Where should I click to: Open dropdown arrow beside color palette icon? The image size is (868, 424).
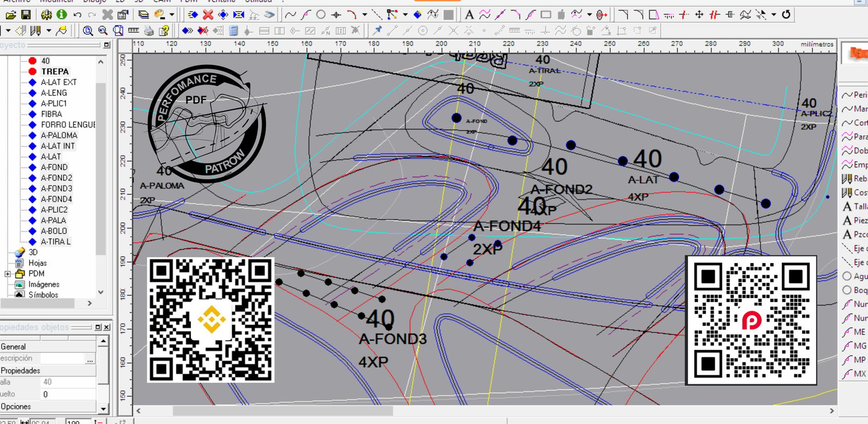172,14
